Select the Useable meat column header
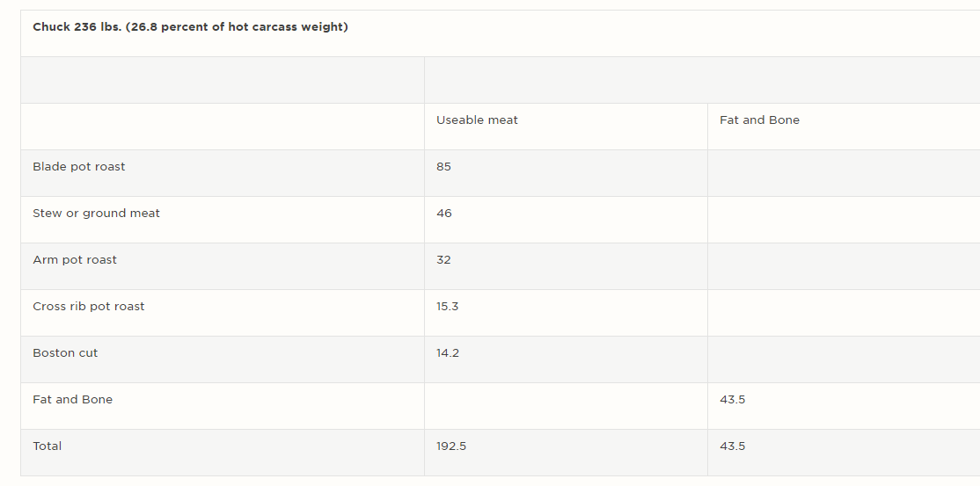 [x=477, y=120]
